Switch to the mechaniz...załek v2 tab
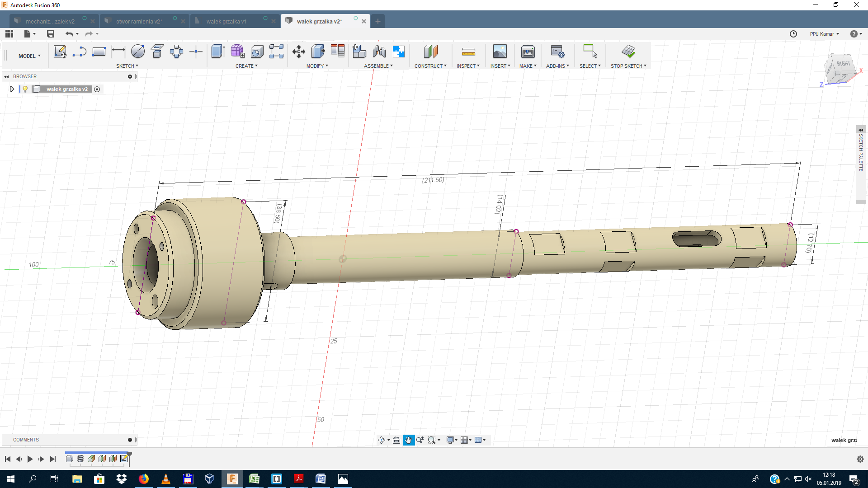The height and width of the screenshot is (488, 868). (50, 21)
